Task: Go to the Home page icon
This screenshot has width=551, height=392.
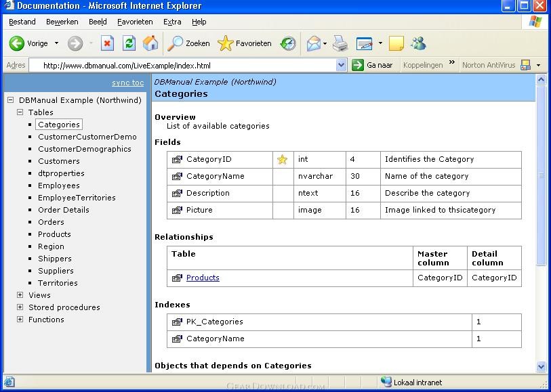Action: click(150, 43)
